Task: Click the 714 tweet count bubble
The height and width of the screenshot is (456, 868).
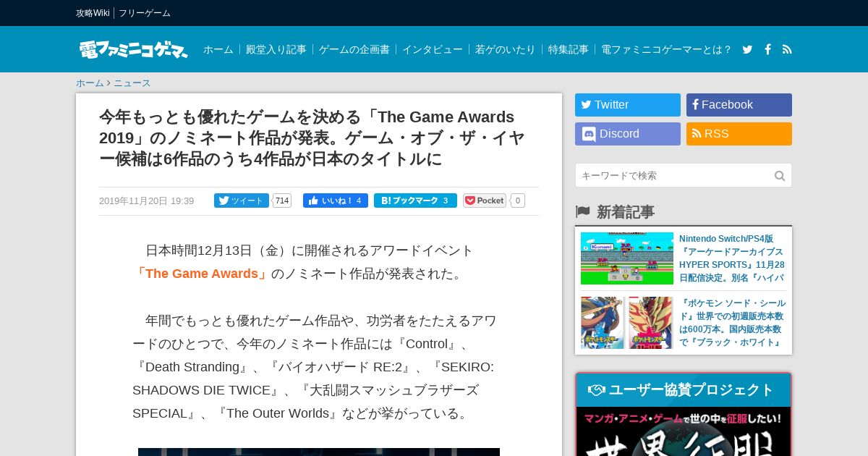Action: [x=282, y=200]
